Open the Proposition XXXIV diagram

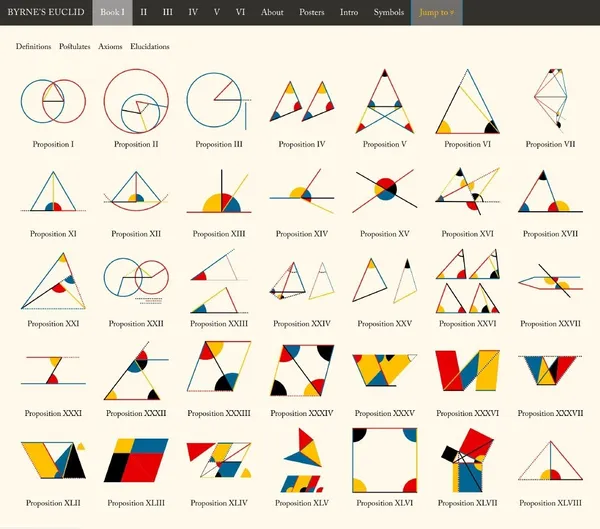coord(302,370)
